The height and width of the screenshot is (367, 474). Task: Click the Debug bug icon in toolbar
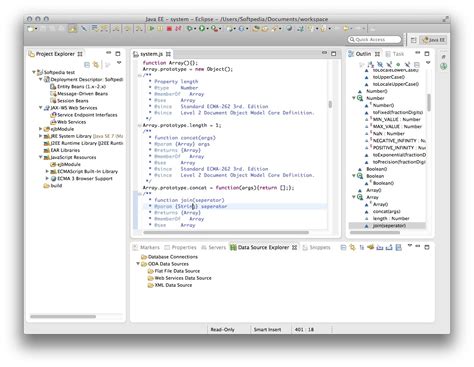click(189, 29)
